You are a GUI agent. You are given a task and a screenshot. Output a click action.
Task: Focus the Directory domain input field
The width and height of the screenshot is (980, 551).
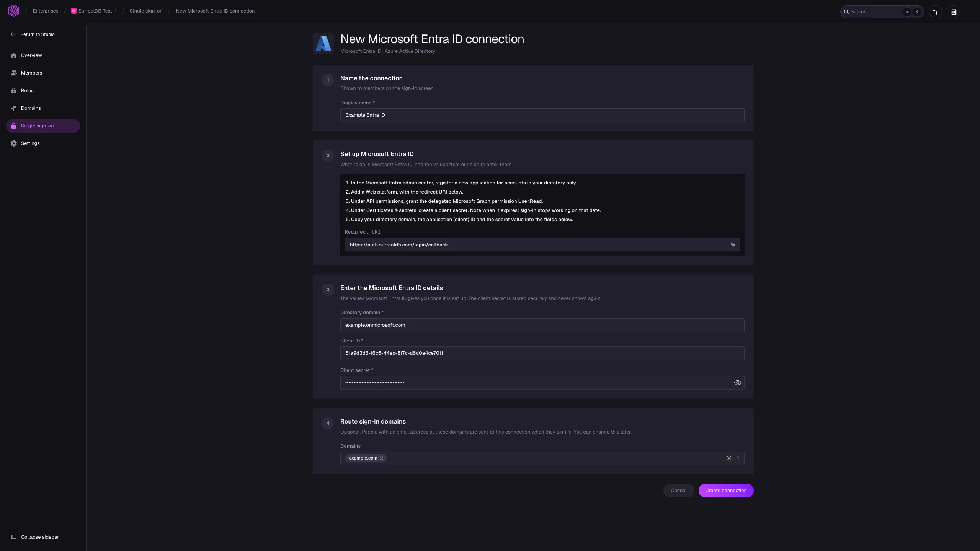(x=542, y=325)
